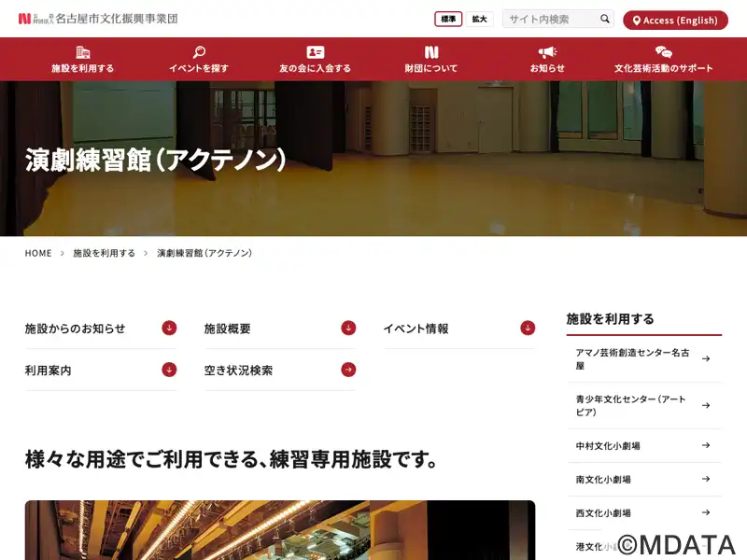Viewport: 747px width, 560px height.
Task: Click the speech bubbles icon above 文化芸術活動のサポート
Action: point(664,52)
